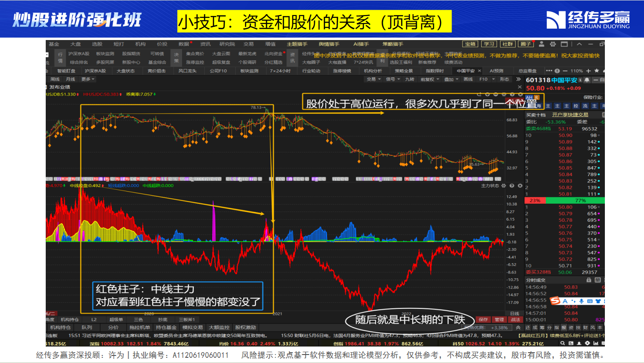The width and height of the screenshot is (644, 363).
Task: Select the 大额监控 bottom tab
Action: 219,327
